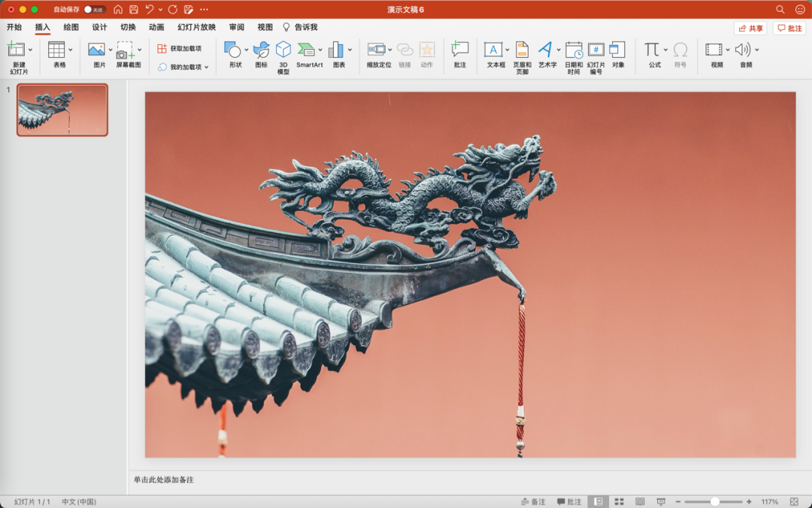Insert header and footer (页眉和页脚)

pos(522,55)
